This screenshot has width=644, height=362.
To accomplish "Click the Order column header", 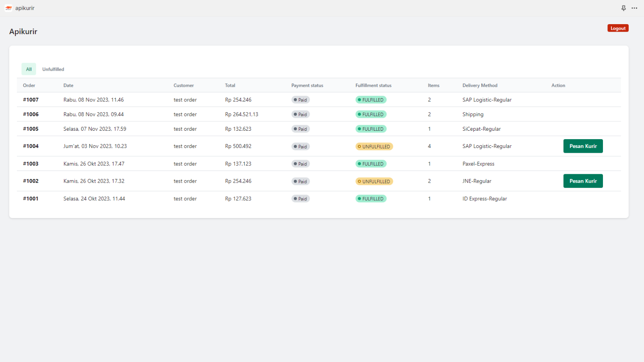I will tap(29, 85).
